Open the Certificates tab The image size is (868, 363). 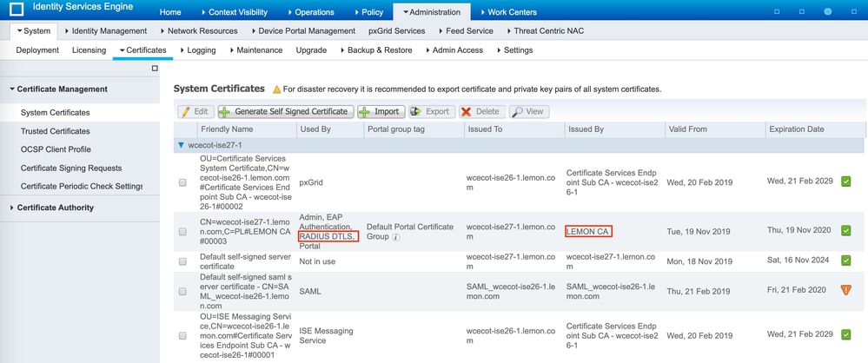(x=142, y=50)
